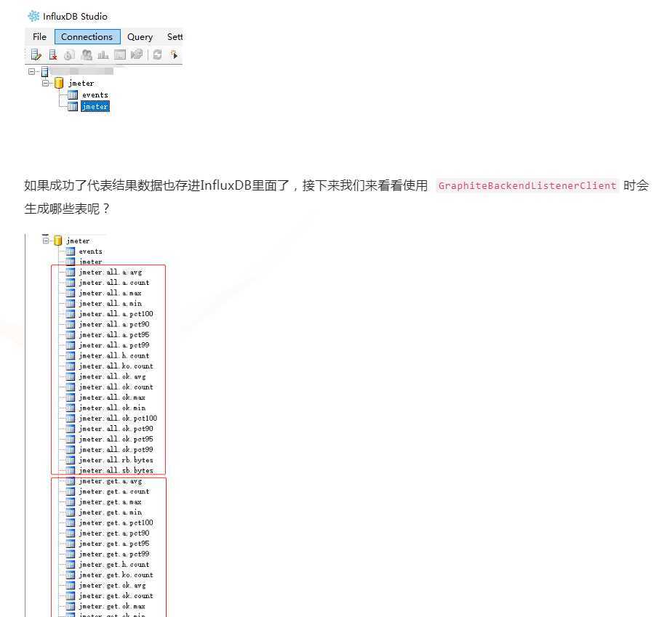
Task: Open the cut-off Settings menu
Action: 175,37
